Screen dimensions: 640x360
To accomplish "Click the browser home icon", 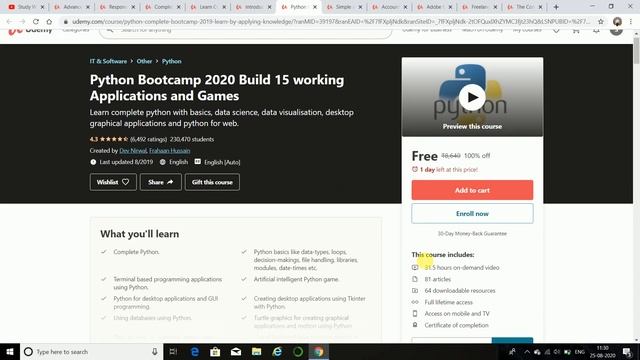I will pyautogui.click(x=49, y=21).
